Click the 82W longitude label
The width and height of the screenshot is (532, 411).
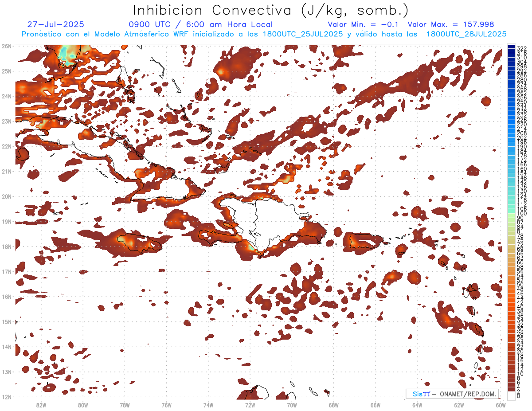point(41,405)
